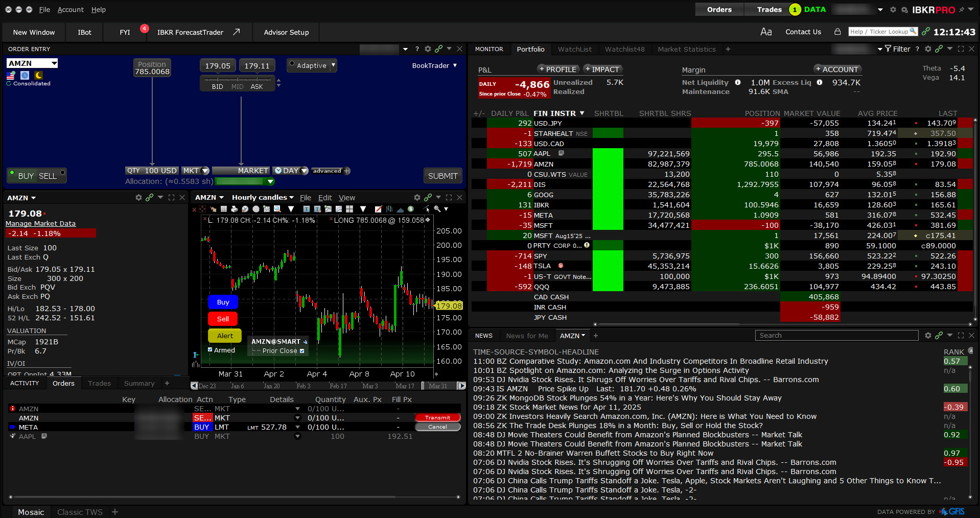
Task: Click the moon icon for outside trading hours
Action: pos(38,76)
